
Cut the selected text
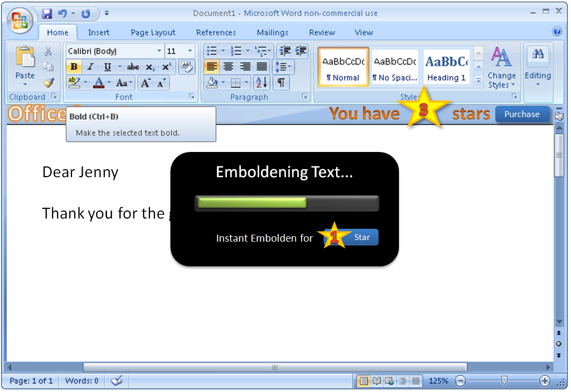[x=48, y=51]
